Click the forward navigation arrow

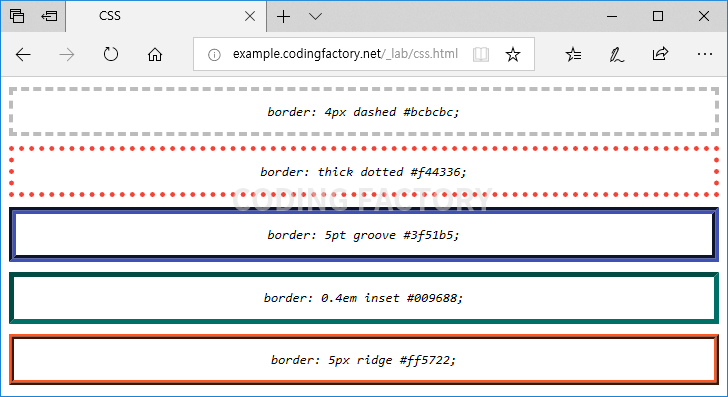[67, 55]
